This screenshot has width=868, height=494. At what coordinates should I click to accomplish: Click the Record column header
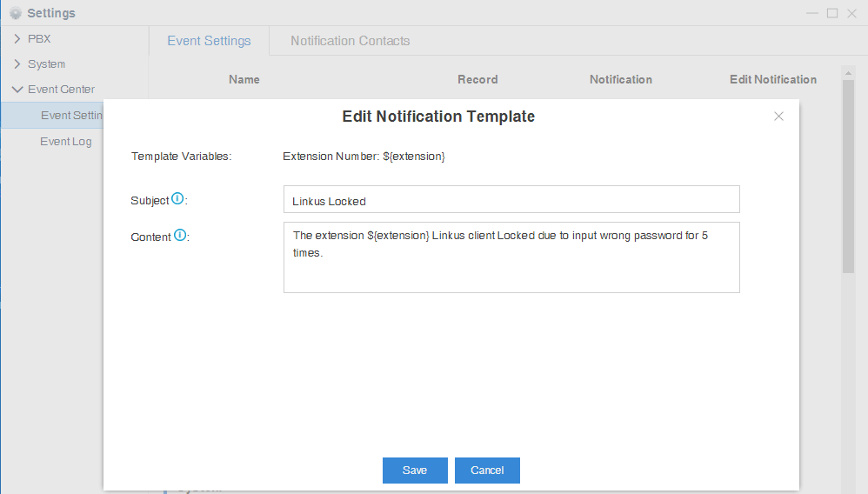click(477, 80)
